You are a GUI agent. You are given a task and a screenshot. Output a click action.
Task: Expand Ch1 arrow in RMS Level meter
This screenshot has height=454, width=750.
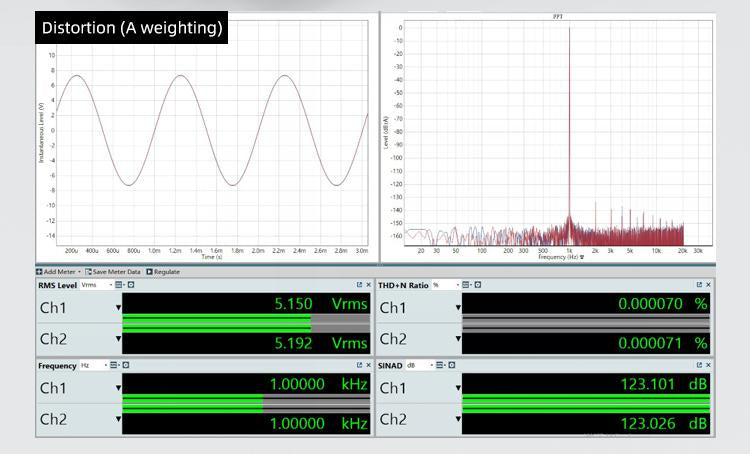tap(118, 307)
